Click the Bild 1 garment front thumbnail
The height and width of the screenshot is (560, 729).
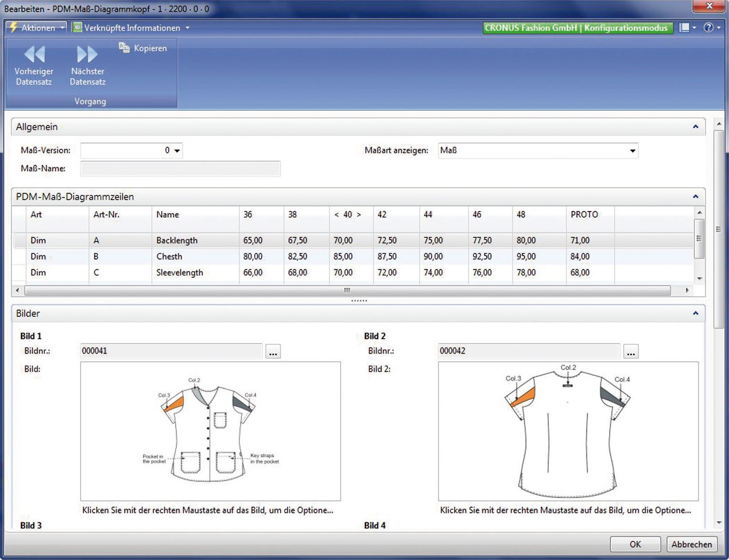[x=210, y=431]
